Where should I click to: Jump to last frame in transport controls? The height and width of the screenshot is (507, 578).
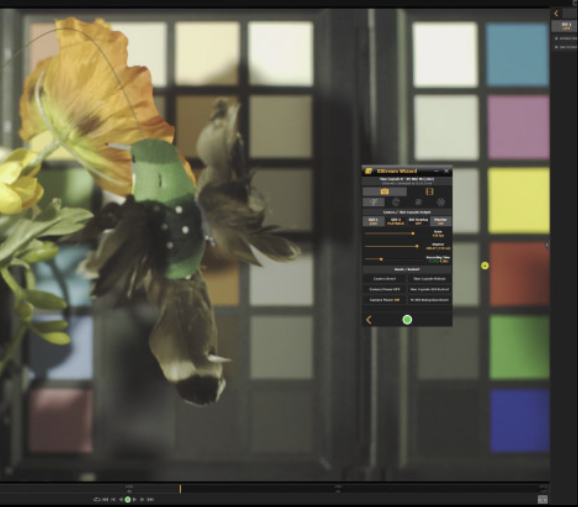tap(150, 499)
